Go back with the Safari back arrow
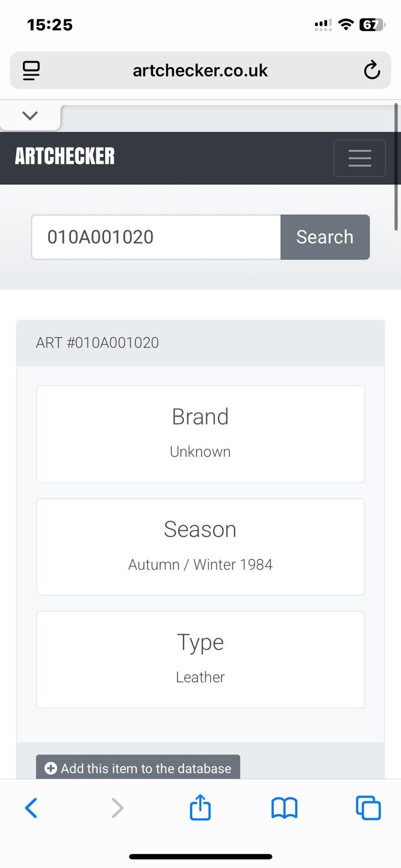This screenshot has height=868, width=401. 31,808
